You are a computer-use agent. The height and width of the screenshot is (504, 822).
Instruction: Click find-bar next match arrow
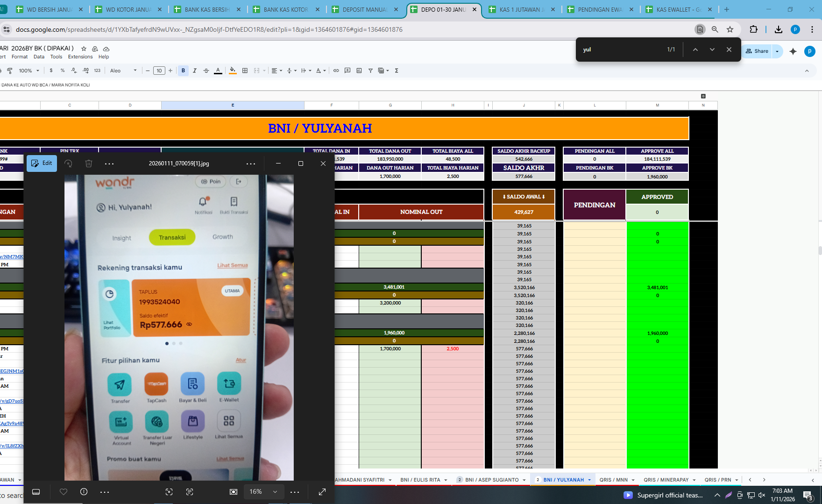[x=712, y=50]
